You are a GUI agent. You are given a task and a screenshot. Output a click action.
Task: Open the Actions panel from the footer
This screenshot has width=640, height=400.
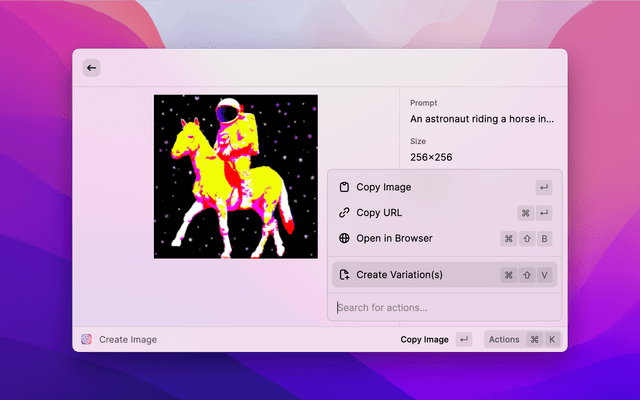pos(504,339)
